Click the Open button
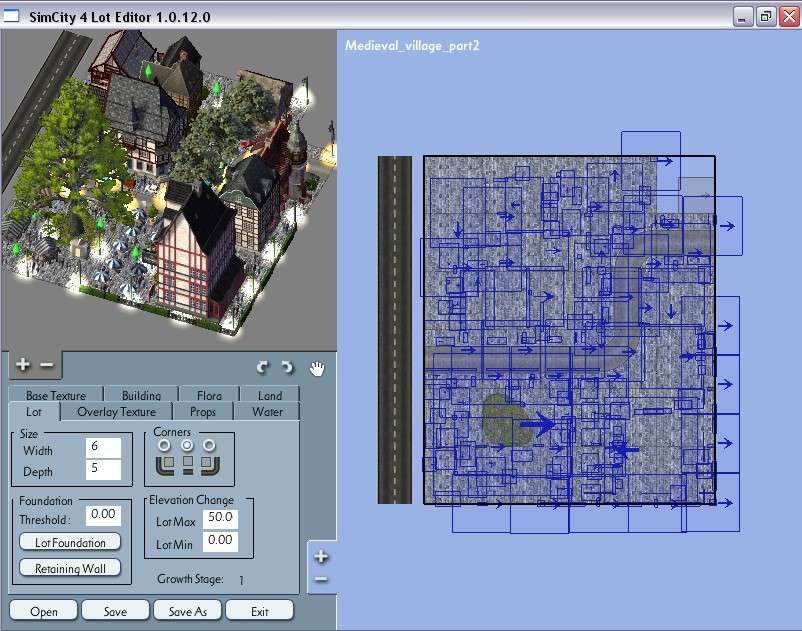 (43, 611)
